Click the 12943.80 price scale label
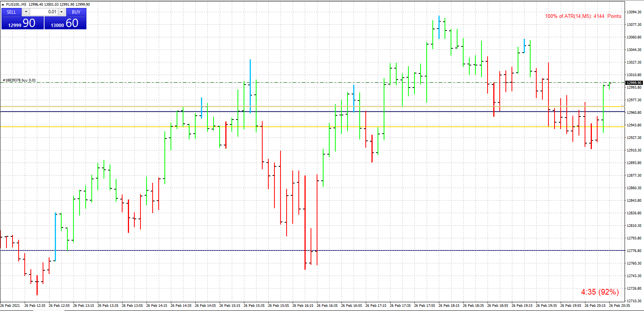Image resolution: width=644 pixels, height=311 pixels. pos(634,125)
